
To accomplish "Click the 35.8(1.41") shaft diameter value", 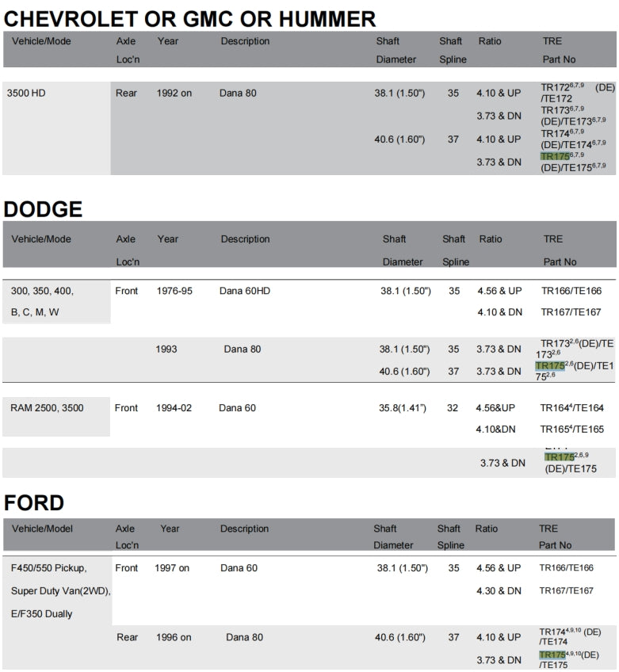I will coord(402,408).
